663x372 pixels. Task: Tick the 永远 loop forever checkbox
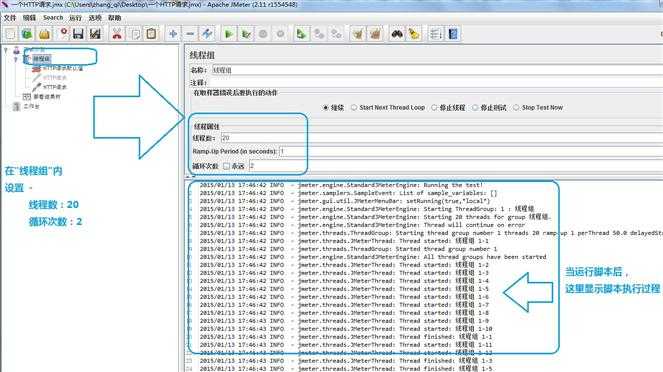pyautogui.click(x=227, y=166)
